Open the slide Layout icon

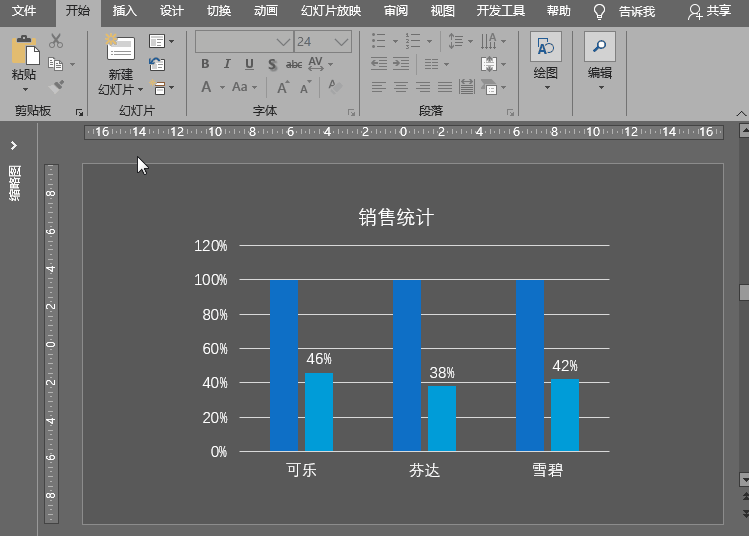coord(157,41)
